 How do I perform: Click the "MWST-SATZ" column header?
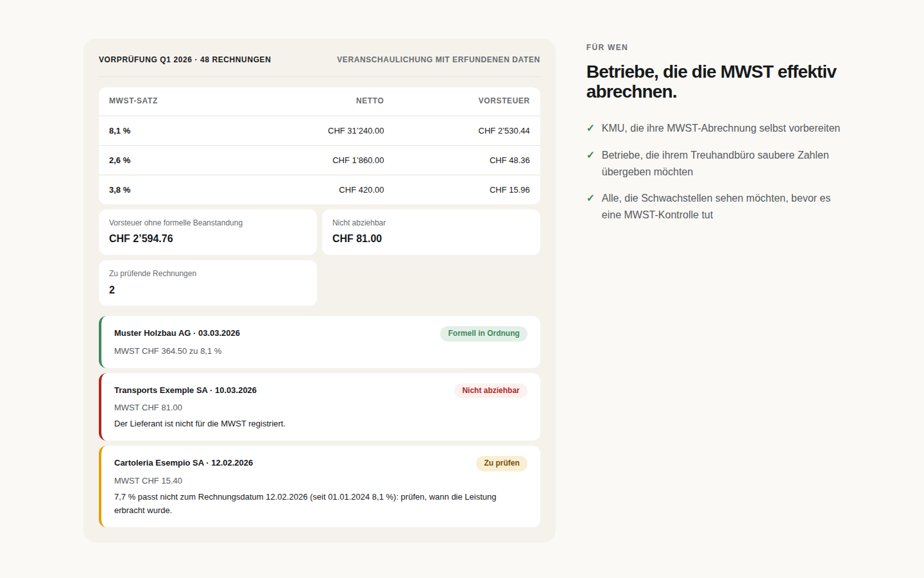click(x=133, y=101)
